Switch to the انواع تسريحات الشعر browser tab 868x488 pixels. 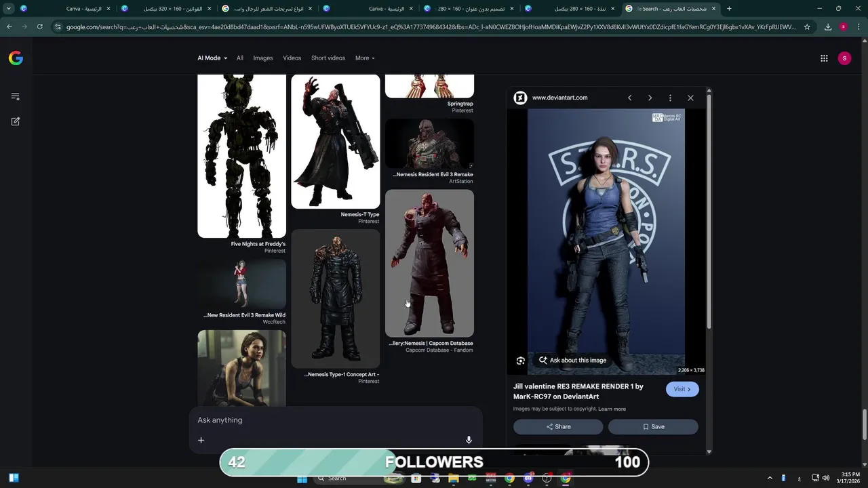269,9
